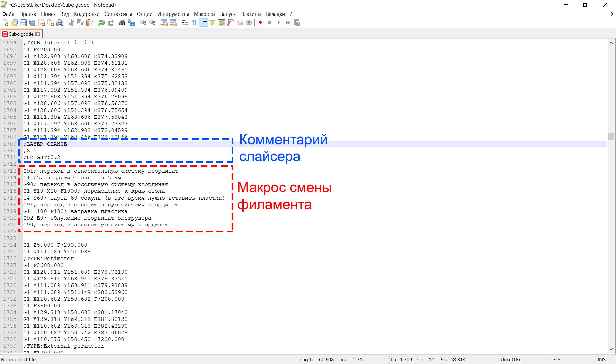This screenshot has width=616, height=364.
Task: Open the Файл menu
Action: pos(8,14)
